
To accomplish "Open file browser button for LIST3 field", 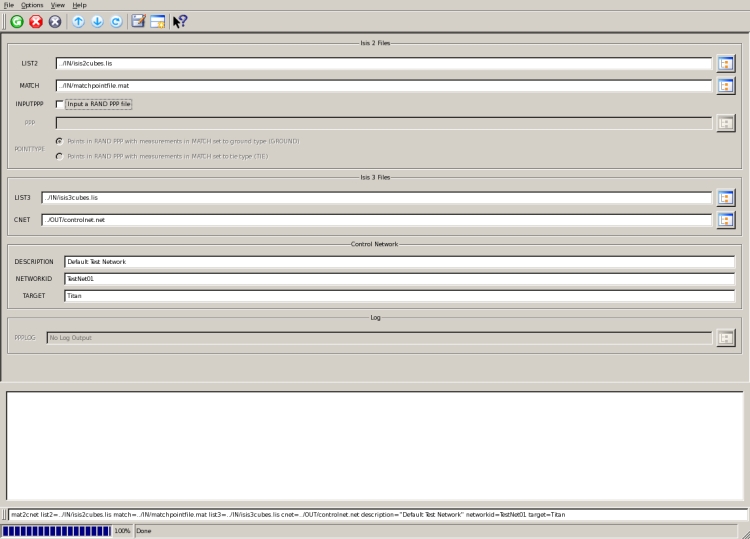I will (726, 198).
